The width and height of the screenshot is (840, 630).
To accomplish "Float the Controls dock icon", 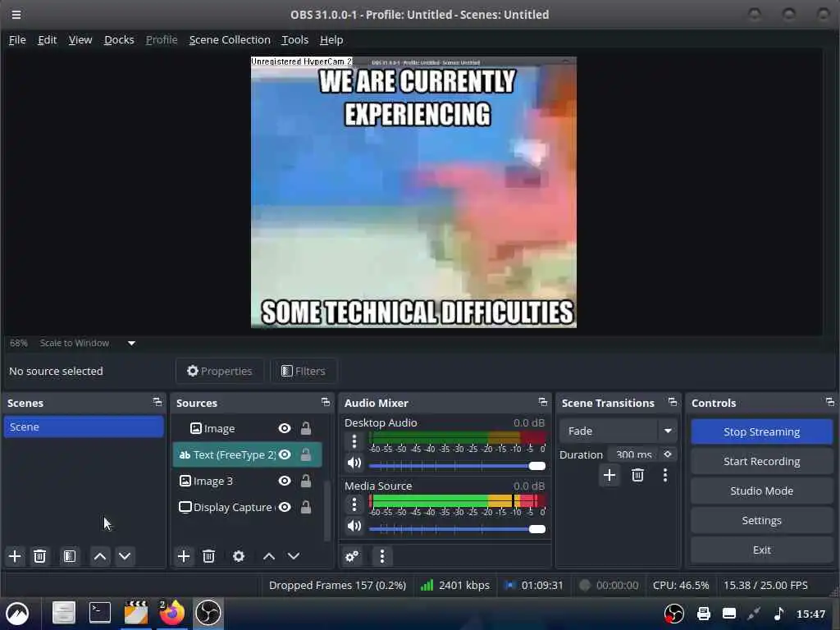I will click(x=830, y=402).
